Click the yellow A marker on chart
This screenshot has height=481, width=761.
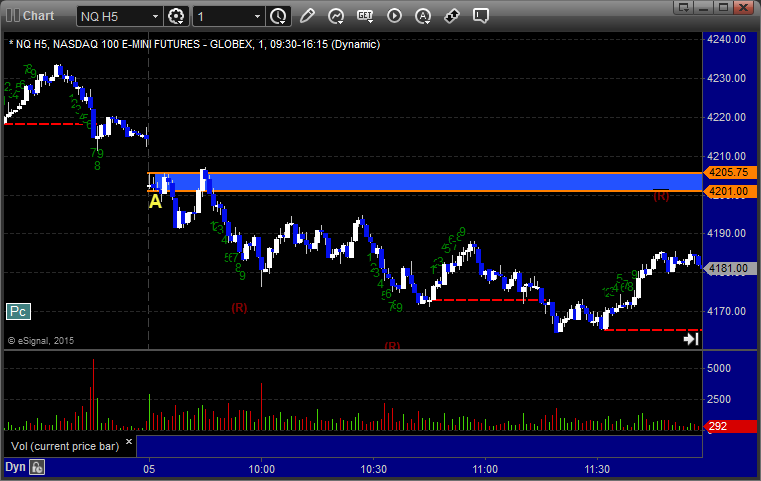coord(155,201)
